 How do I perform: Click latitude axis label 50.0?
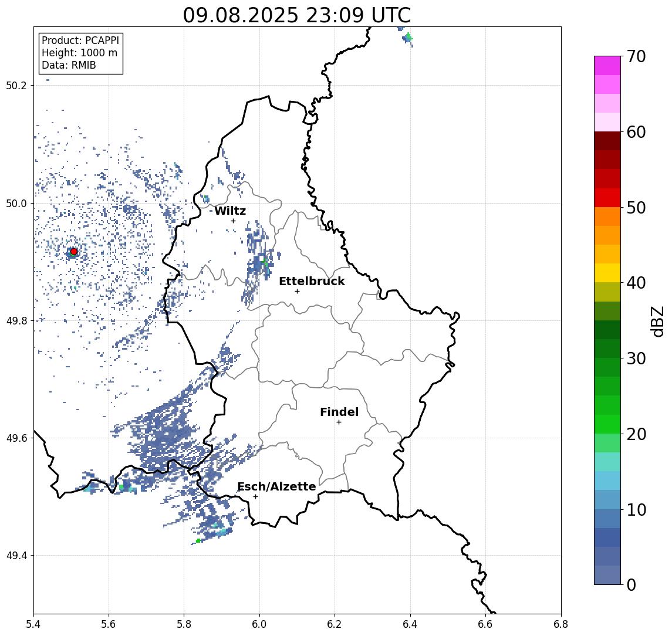(16, 204)
